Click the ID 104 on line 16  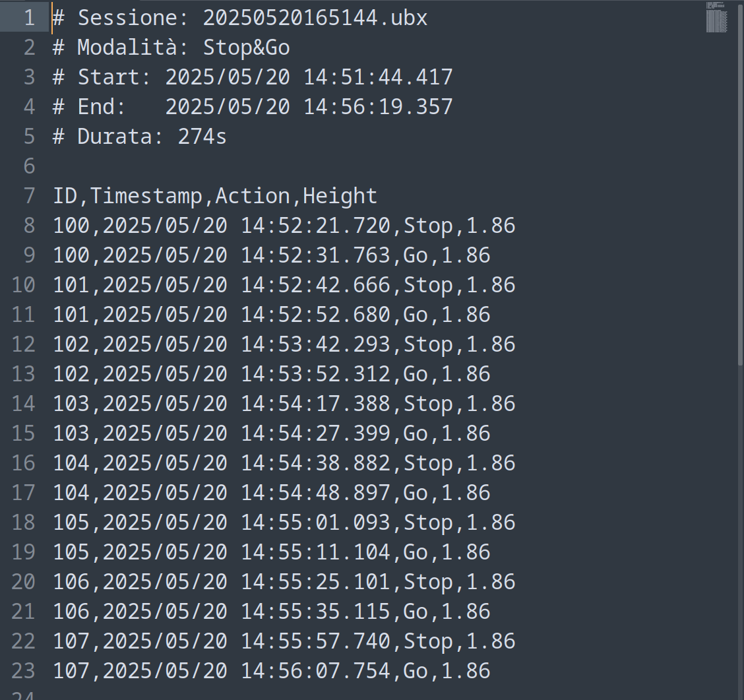[71, 463]
